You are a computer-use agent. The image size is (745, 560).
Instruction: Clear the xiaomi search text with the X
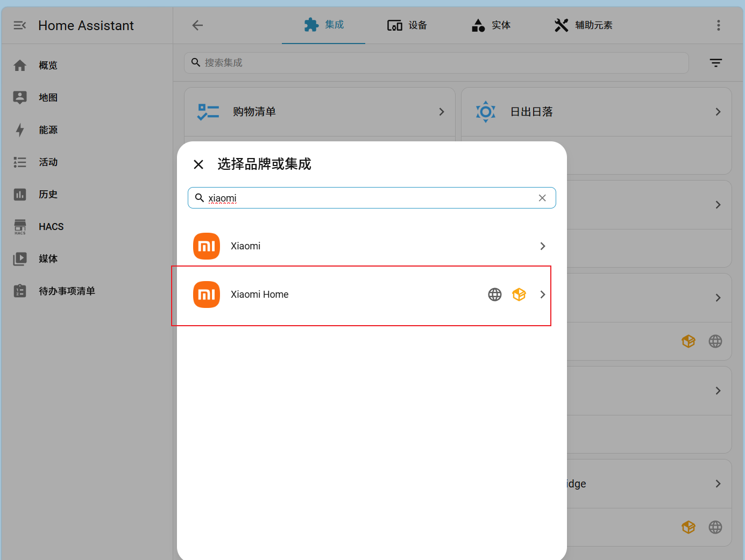click(x=542, y=198)
